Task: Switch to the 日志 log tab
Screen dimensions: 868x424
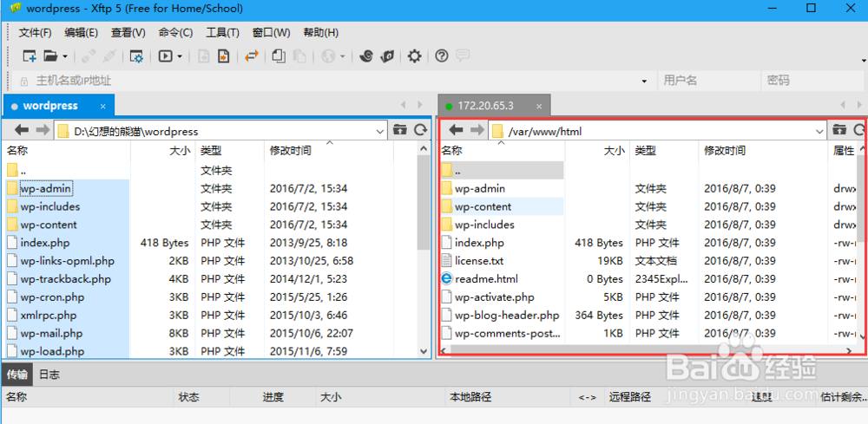Action: pyautogui.click(x=49, y=375)
